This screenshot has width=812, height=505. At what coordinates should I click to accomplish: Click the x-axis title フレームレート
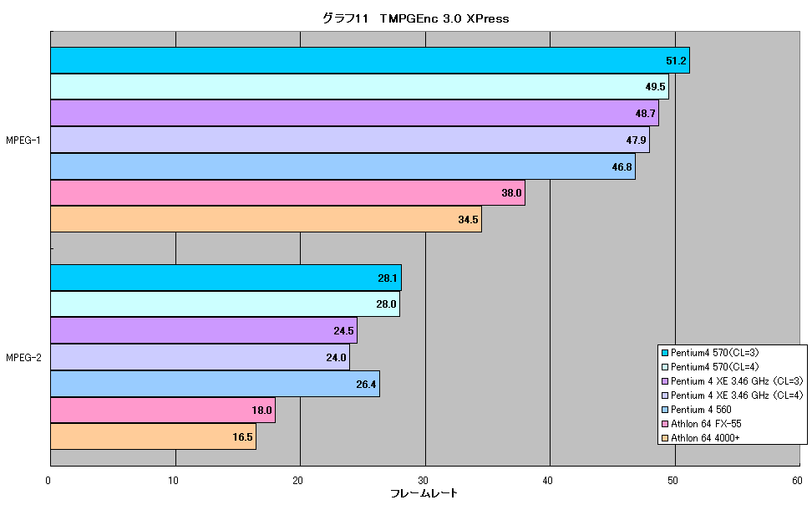point(424,493)
